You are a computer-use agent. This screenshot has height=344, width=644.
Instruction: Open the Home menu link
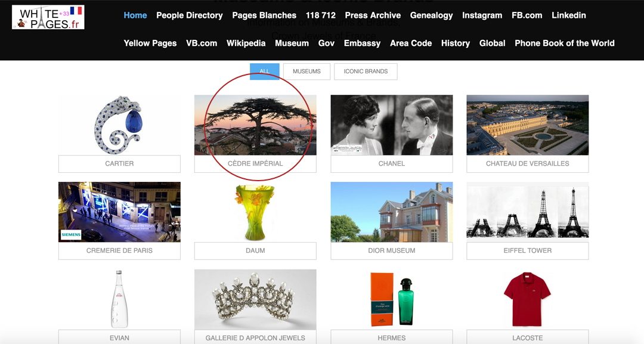click(135, 15)
